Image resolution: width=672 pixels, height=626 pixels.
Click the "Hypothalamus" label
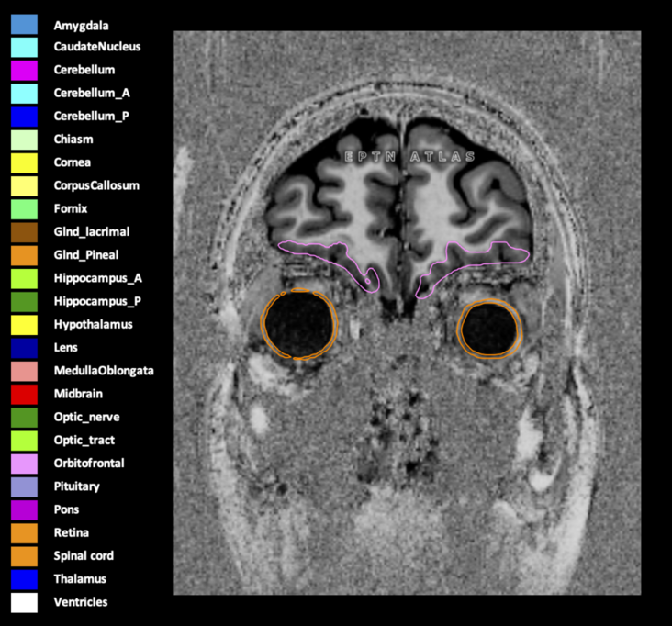[94, 324]
